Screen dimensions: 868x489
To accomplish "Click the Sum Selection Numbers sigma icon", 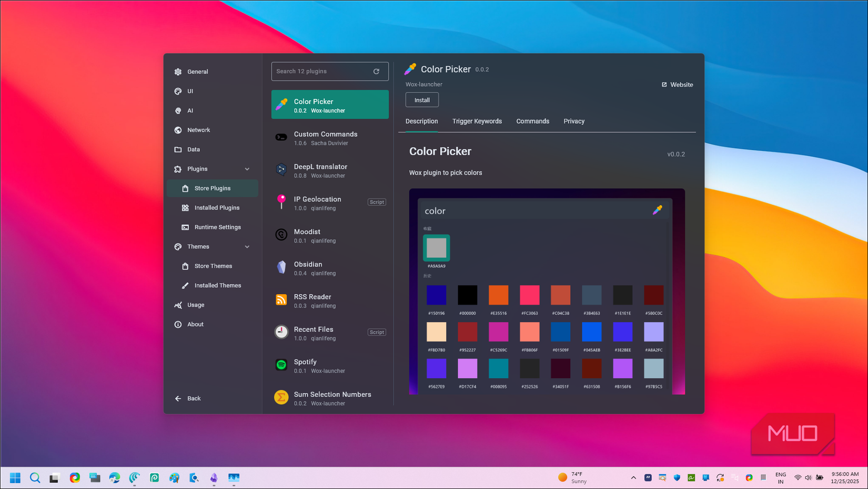I will coord(281,397).
